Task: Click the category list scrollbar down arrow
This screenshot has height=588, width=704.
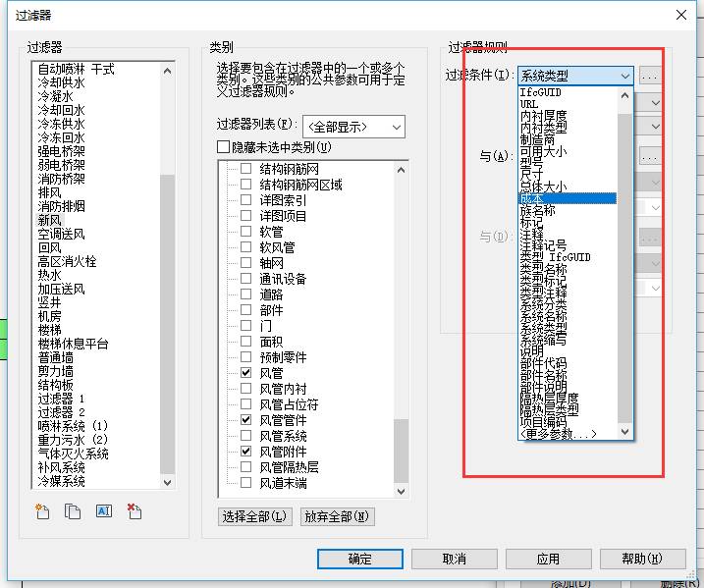Action: (x=401, y=490)
